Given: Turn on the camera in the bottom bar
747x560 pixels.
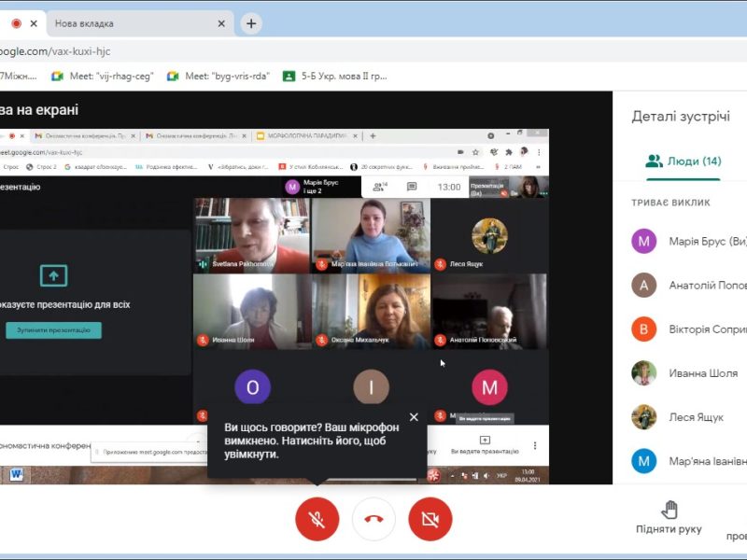Looking at the screenshot, I should [x=430, y=519].
